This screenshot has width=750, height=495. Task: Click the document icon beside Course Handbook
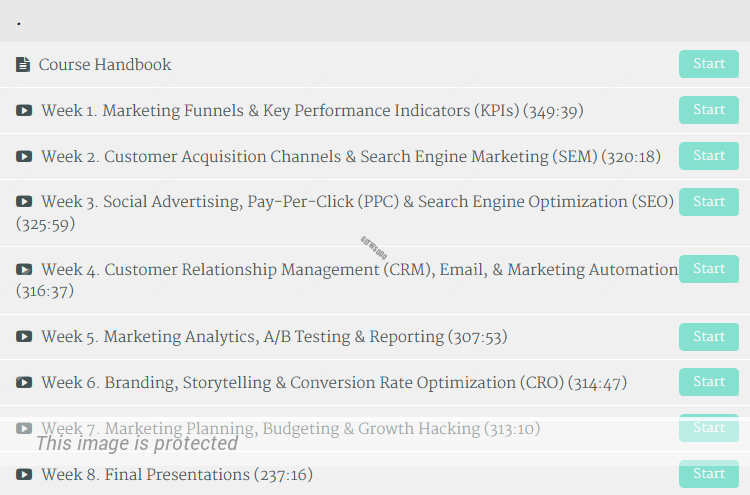tap(23, 65)
